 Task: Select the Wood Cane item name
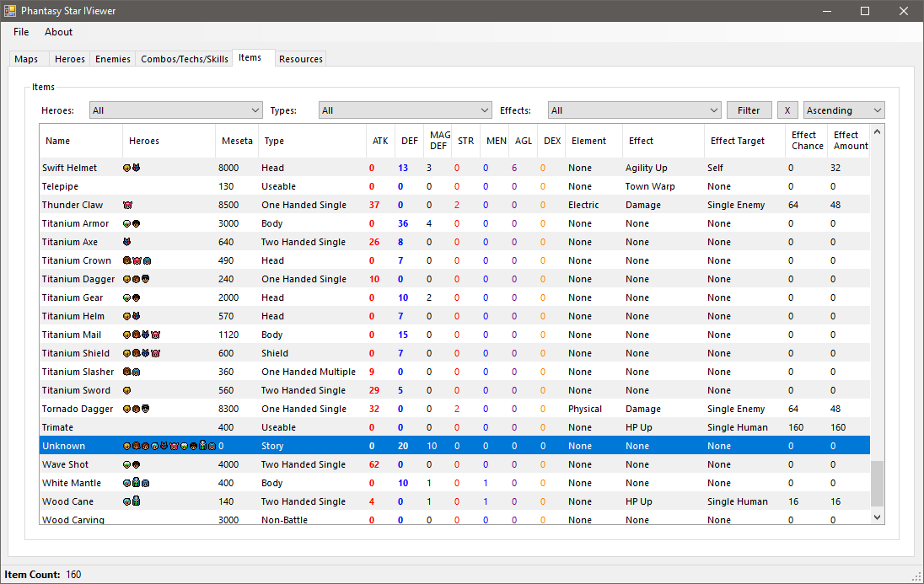coord(67,502)
